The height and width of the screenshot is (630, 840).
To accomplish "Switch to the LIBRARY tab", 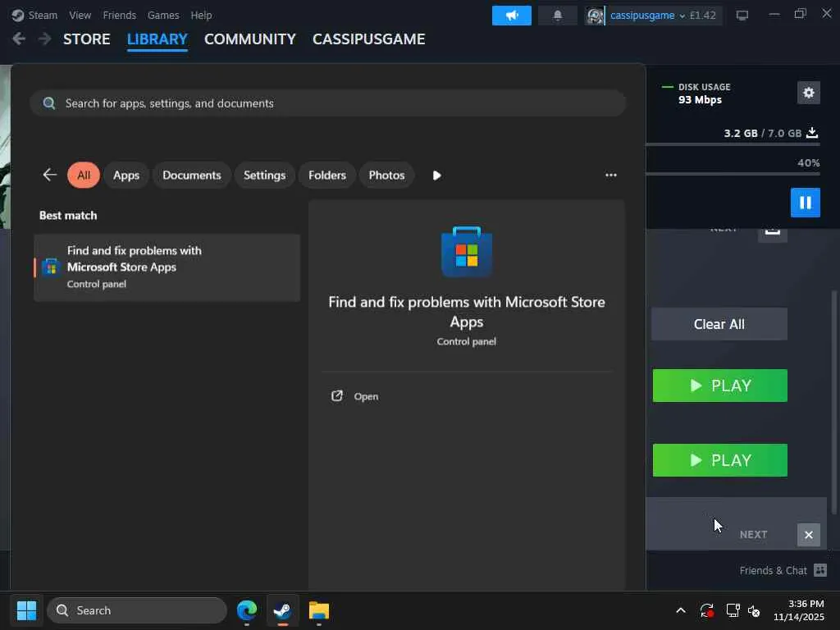I will (x=157, y=39).
